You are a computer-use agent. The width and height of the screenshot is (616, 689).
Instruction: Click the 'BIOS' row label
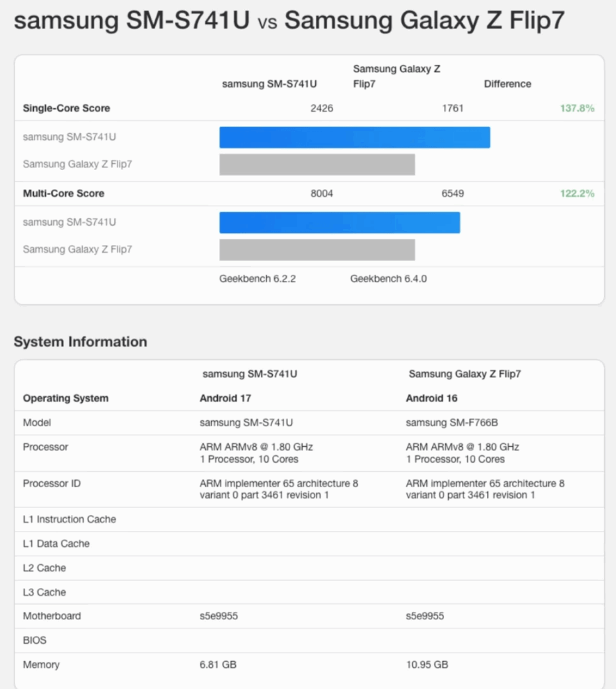click(35, 641)
